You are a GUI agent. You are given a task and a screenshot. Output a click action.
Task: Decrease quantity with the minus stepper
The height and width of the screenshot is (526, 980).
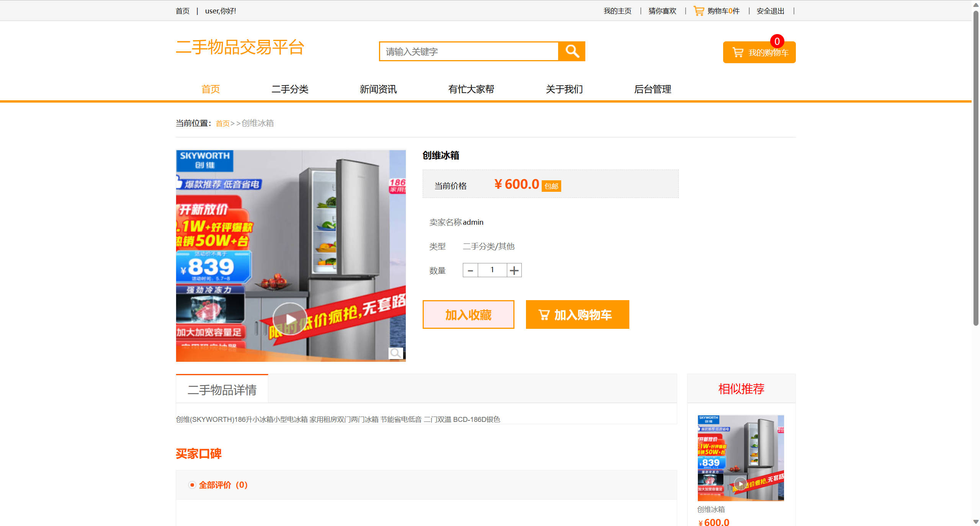point(470,270)
